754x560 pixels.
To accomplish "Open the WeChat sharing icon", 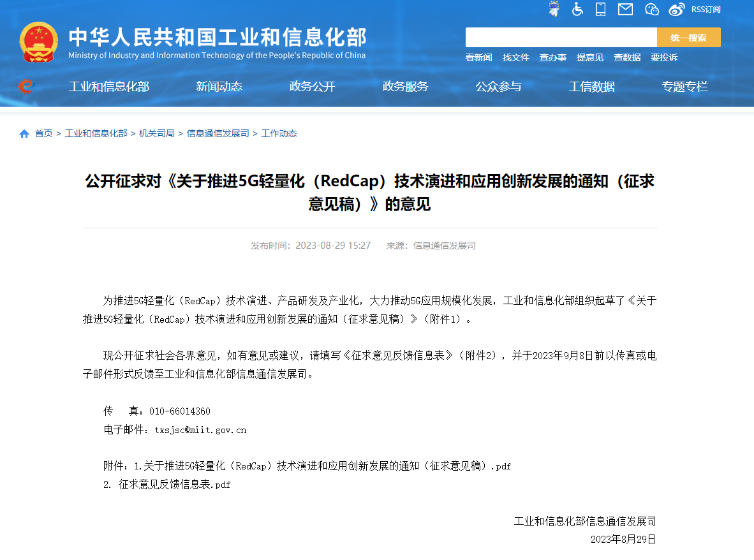I will pos(651,9).
